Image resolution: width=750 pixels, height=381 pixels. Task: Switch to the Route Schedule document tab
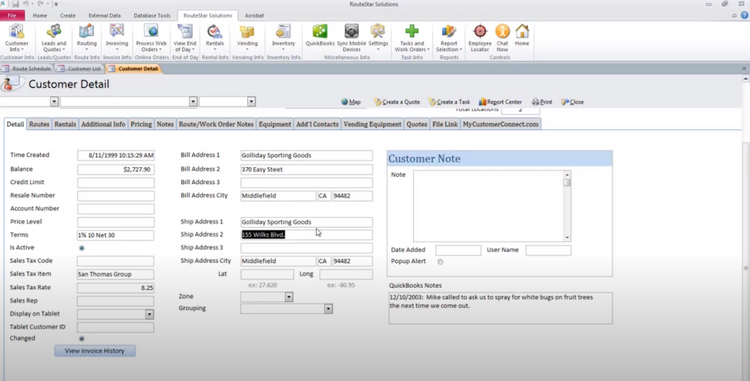pyautogui.click(x=27, y=69)
